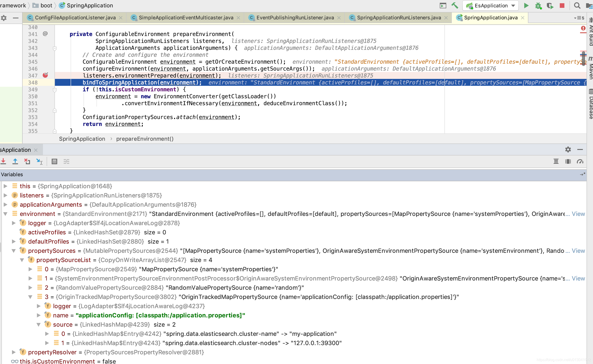Click View link on environment row

(x=578, y=214)
